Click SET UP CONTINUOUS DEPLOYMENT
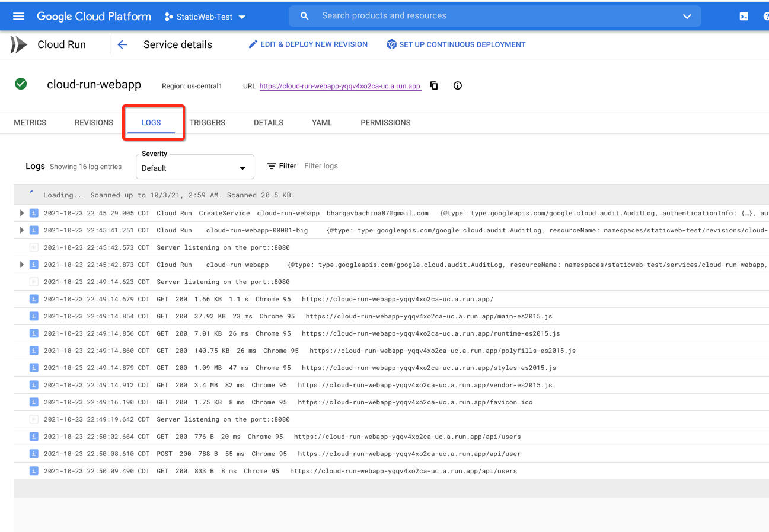This screenshot has height=532, width=769. click(455, 44)
